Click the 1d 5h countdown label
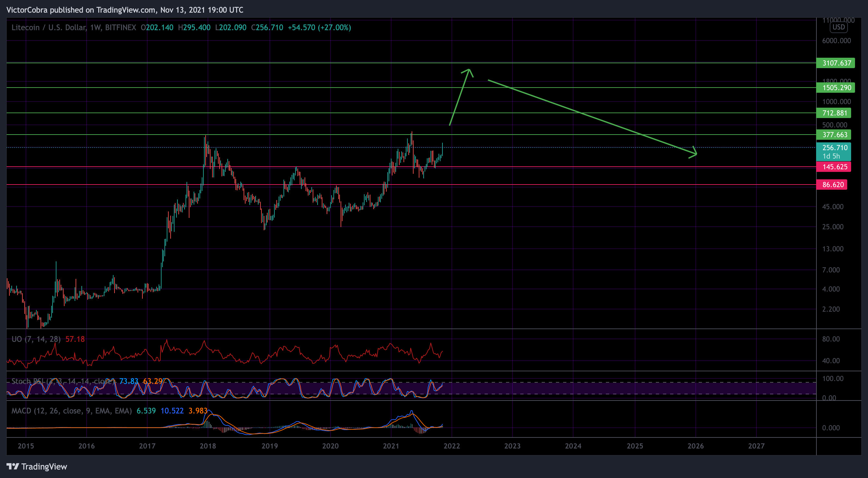Viewport: 868px width, 478px height. click(831, 156)
